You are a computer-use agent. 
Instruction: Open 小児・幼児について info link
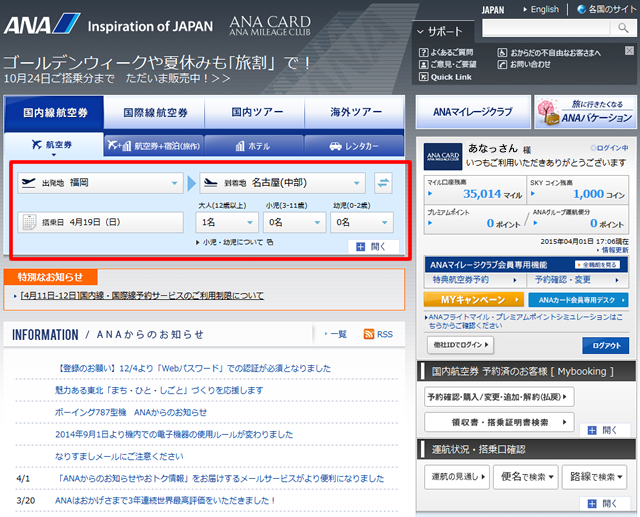(x=235, y=242)
